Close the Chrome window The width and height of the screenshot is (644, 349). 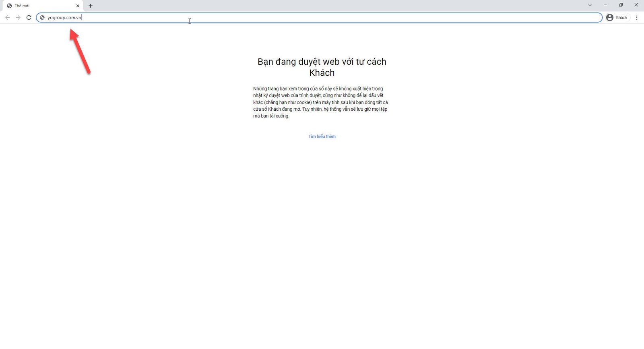(x=636, y=5)
